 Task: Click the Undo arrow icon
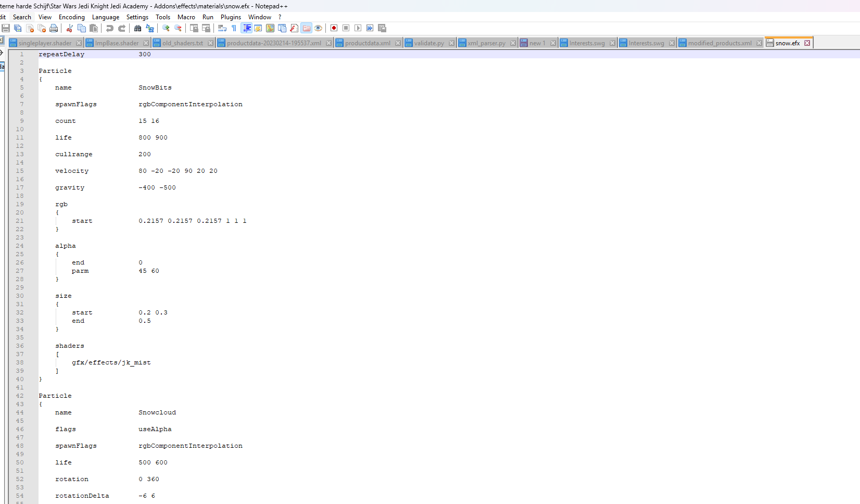[109, 28]
